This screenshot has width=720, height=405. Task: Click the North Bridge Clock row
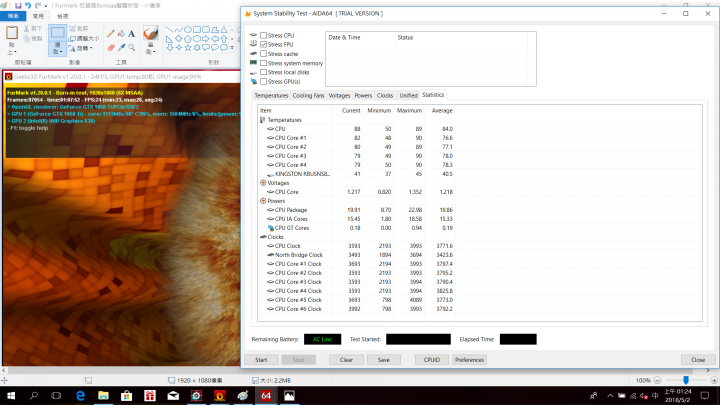356,255
